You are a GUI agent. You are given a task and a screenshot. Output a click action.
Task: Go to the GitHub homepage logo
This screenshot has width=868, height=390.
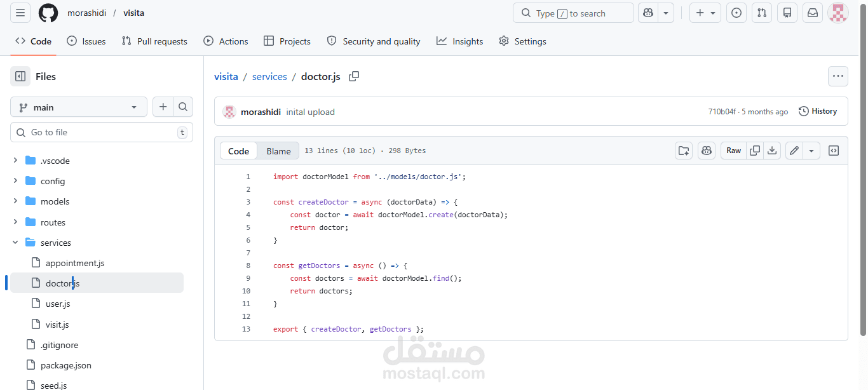point(48,13)
